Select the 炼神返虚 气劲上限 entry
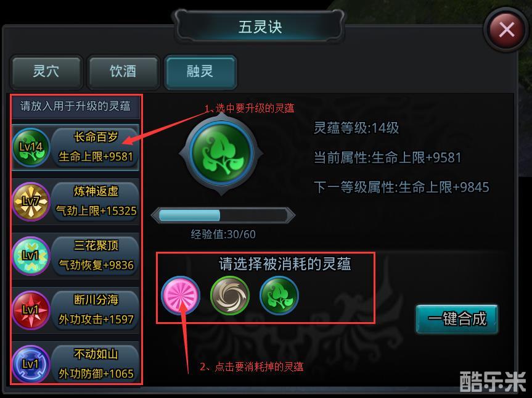The height and width of the screenshot is (398, 532). coord(95,202)
